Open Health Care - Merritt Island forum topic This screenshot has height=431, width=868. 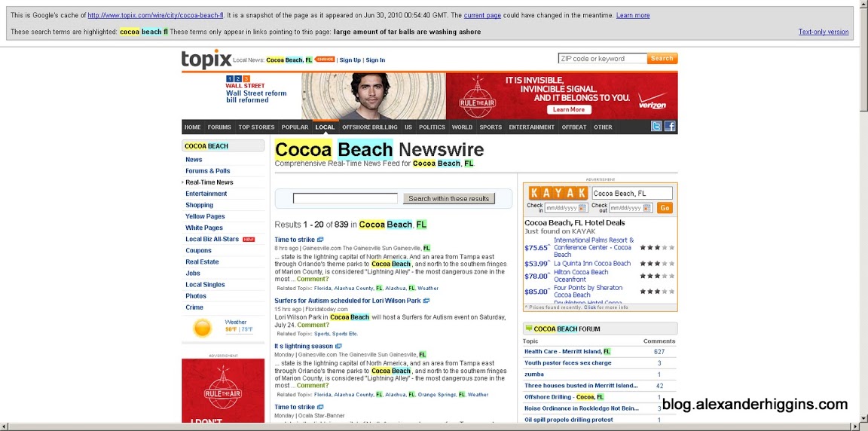567,351
